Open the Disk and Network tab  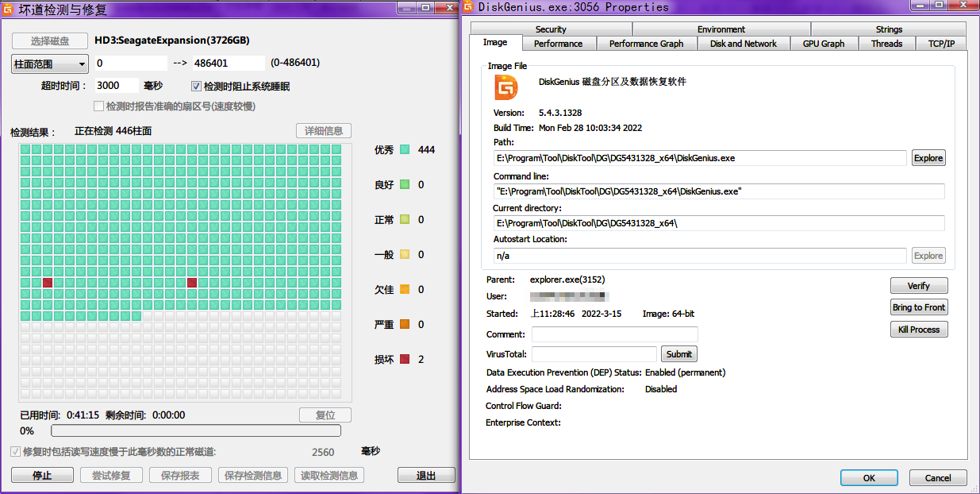point(744,44)
